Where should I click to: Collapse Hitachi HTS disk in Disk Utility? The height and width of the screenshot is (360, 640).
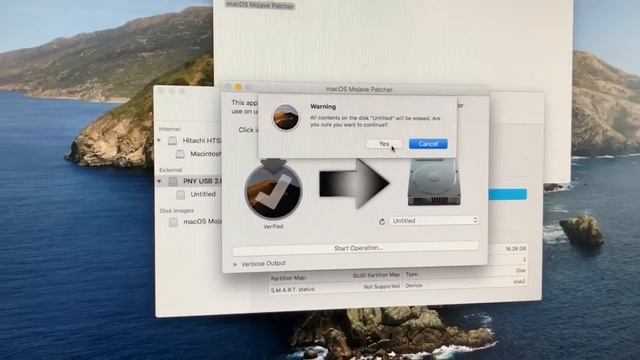tap(159, 140)
